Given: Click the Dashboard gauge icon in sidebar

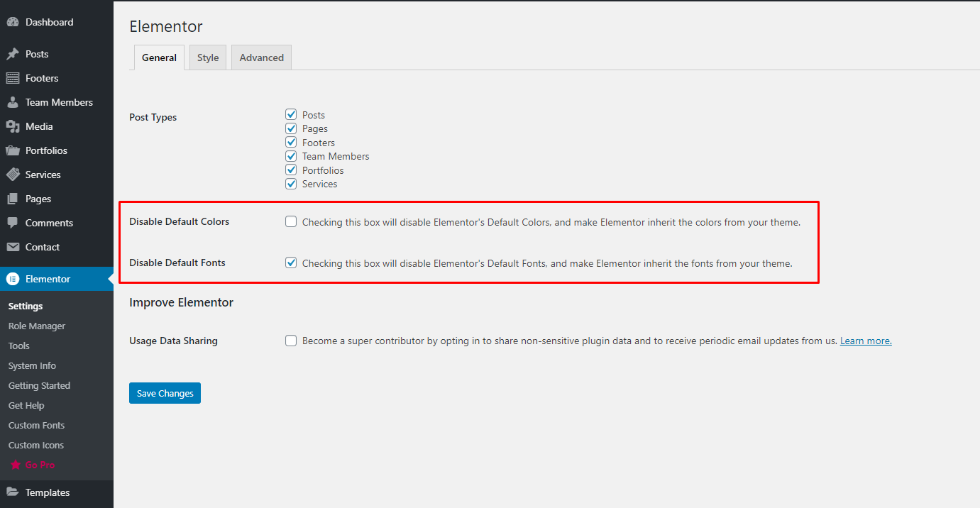Looking at the screenshot, I should (13, 22).
